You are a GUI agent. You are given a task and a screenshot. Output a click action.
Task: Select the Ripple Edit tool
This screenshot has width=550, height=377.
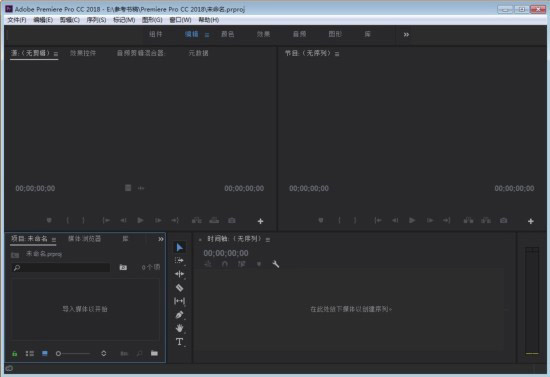(179, 274)
